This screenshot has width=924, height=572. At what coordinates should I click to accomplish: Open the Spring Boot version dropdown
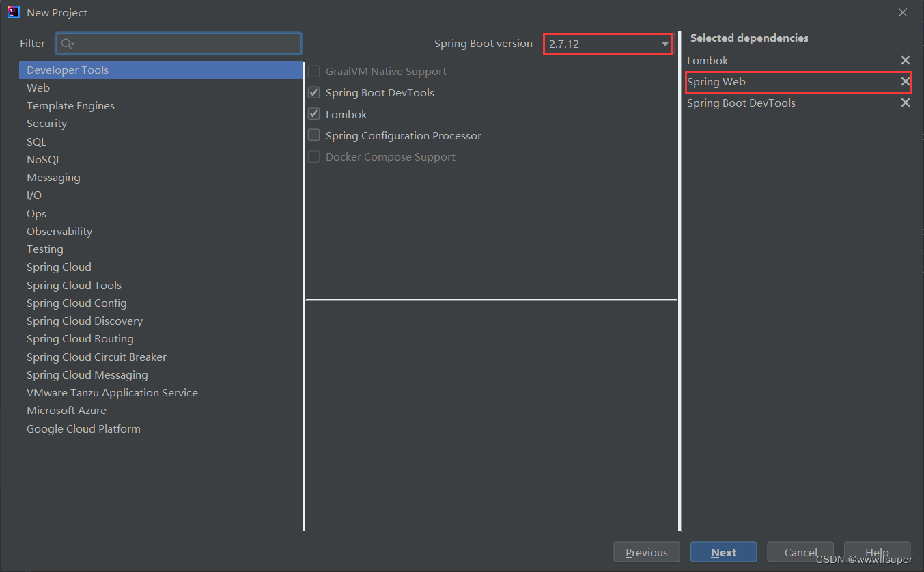[608, 44]
